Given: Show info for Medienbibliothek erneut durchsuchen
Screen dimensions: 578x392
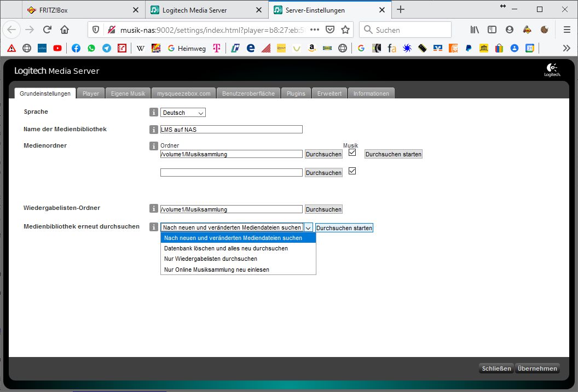Looking at the screenshot, I should coord(154,227).
